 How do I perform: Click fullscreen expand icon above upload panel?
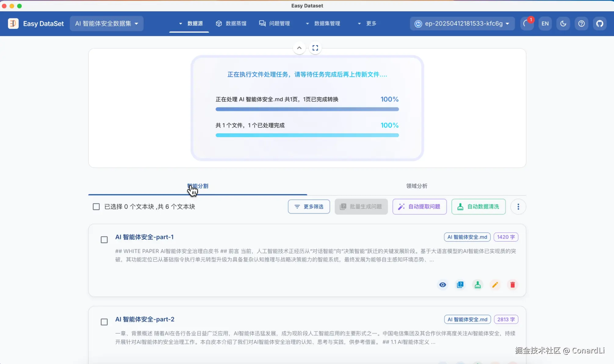coord(315,48)
